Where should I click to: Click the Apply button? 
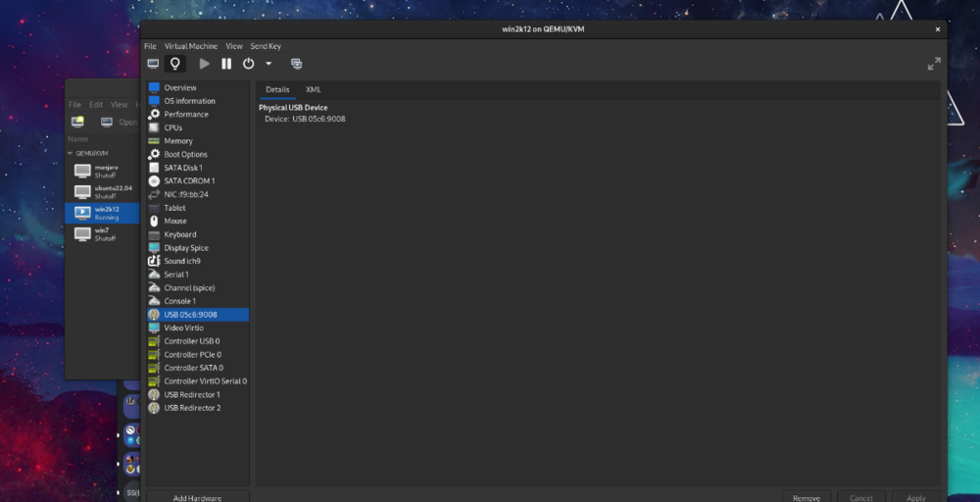[x=916, y=498]
